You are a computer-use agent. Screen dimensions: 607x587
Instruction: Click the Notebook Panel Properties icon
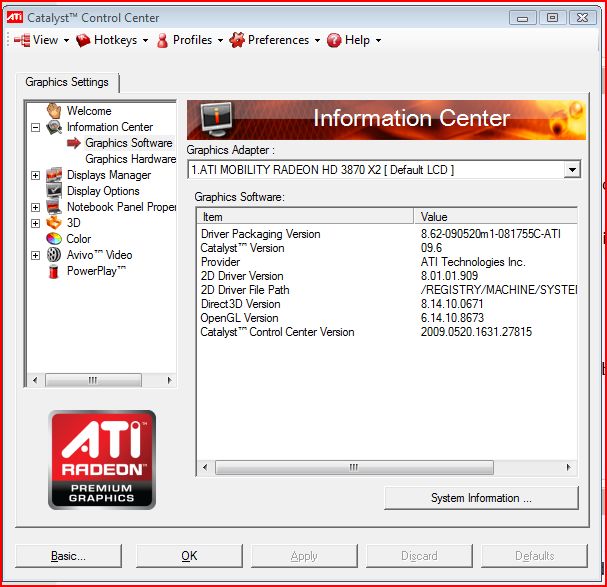point(54,207)
